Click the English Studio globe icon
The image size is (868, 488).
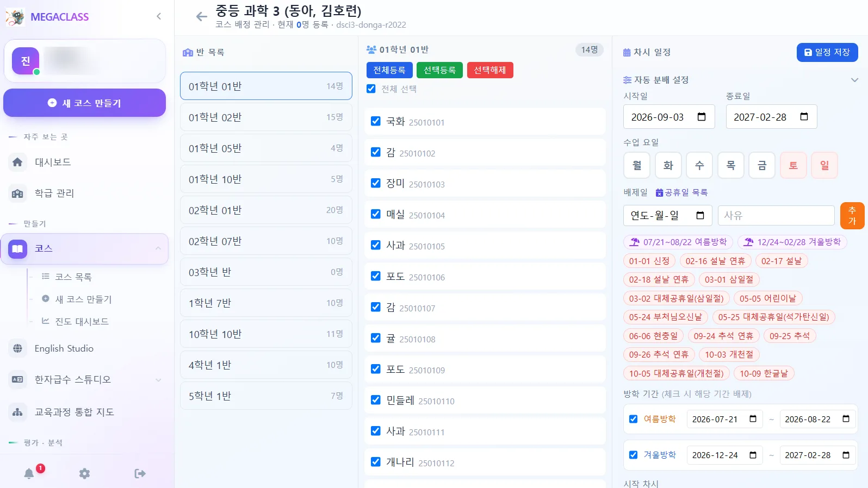coord(17,348)
